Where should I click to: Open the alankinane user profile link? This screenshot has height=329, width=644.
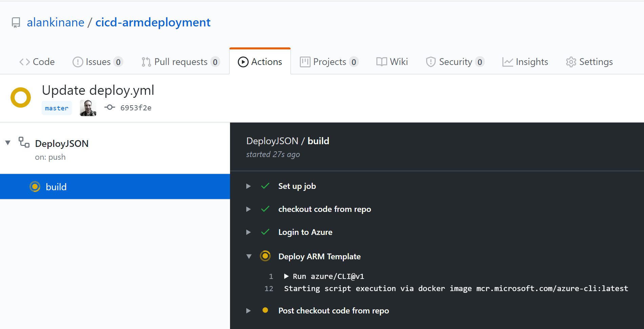click(x=56, y=22)
